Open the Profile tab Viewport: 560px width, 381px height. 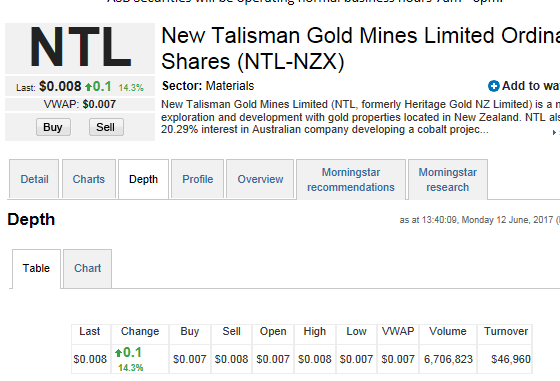(198, 179)
